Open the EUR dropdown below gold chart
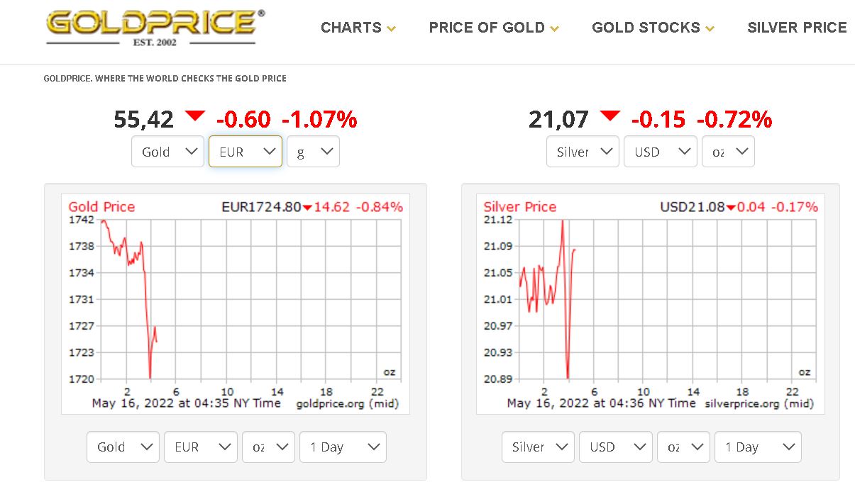 tap(201, 447)
